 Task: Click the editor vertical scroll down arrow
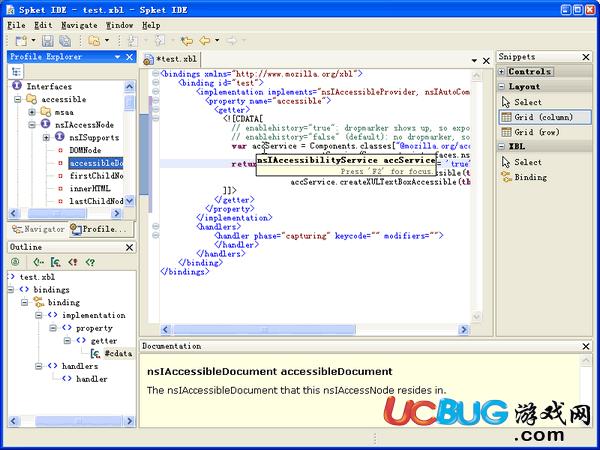click(476, 316)
